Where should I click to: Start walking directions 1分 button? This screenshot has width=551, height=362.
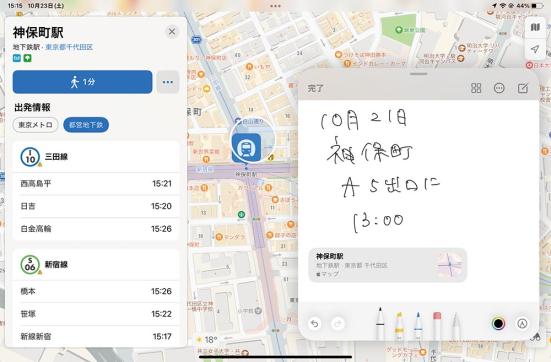pos(83,82)
